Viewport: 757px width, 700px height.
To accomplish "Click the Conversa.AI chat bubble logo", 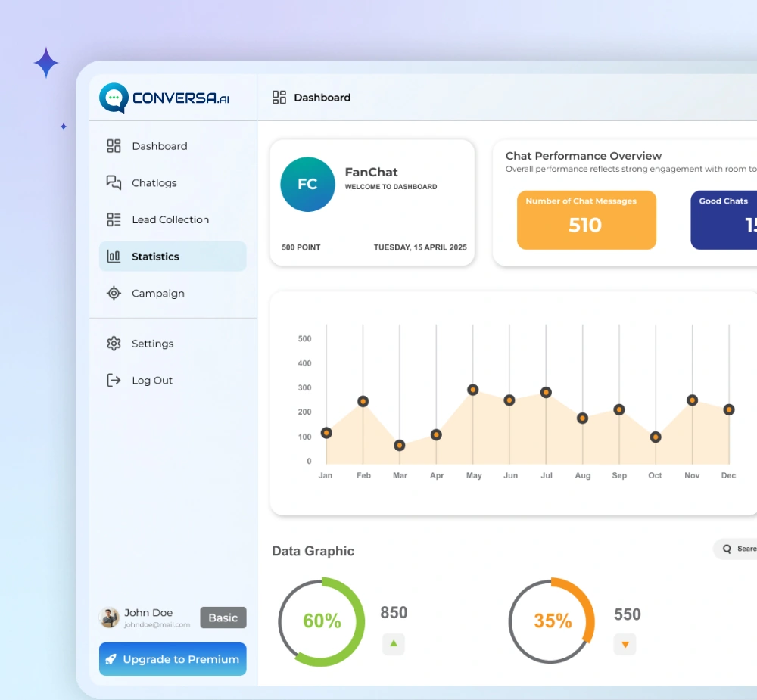I will 114,98.
